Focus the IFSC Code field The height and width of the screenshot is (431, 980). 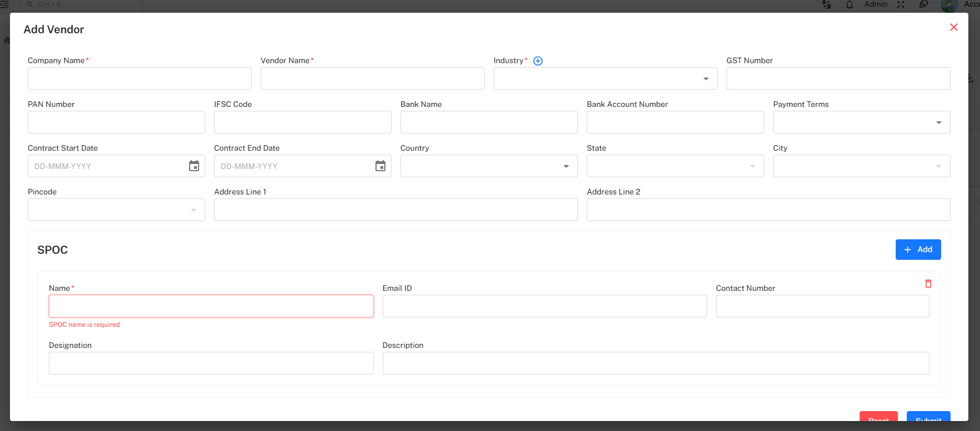coord(302,122)
